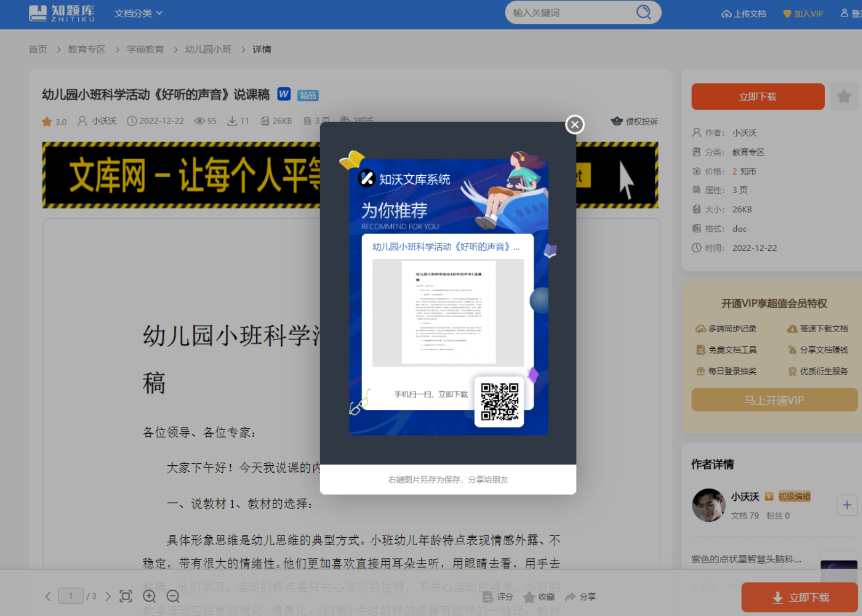Zoom in the document
The height and width of the screenshot is (616, 862).
tap(149, 596)
